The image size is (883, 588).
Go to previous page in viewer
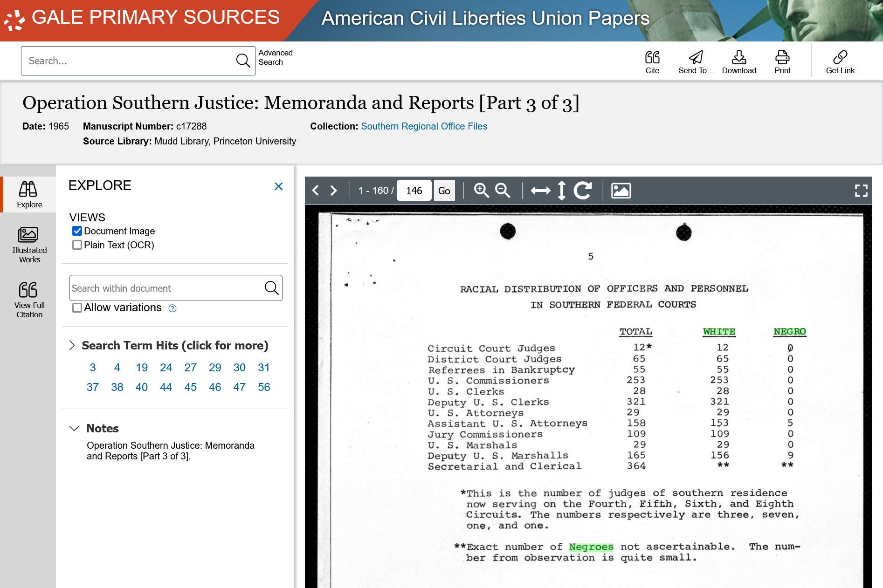click(316, 191)
